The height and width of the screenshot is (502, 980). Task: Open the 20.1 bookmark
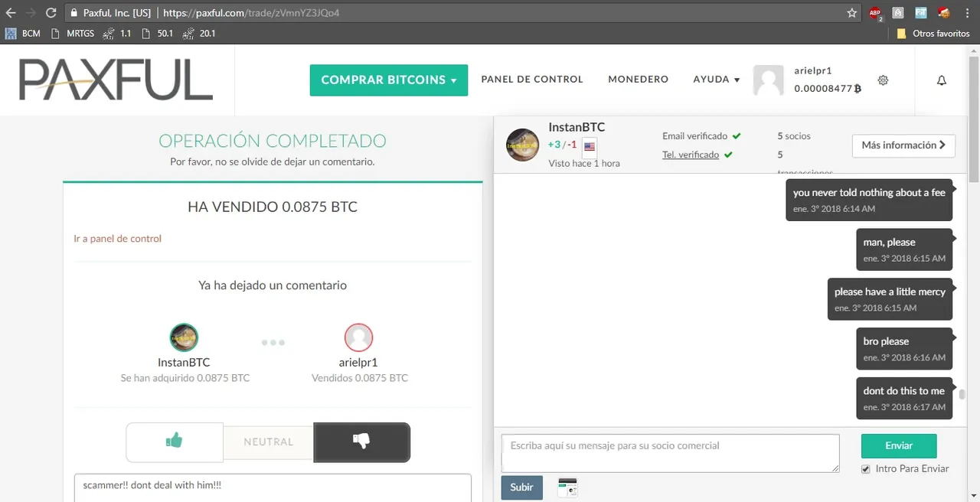[x=199, y=34]
